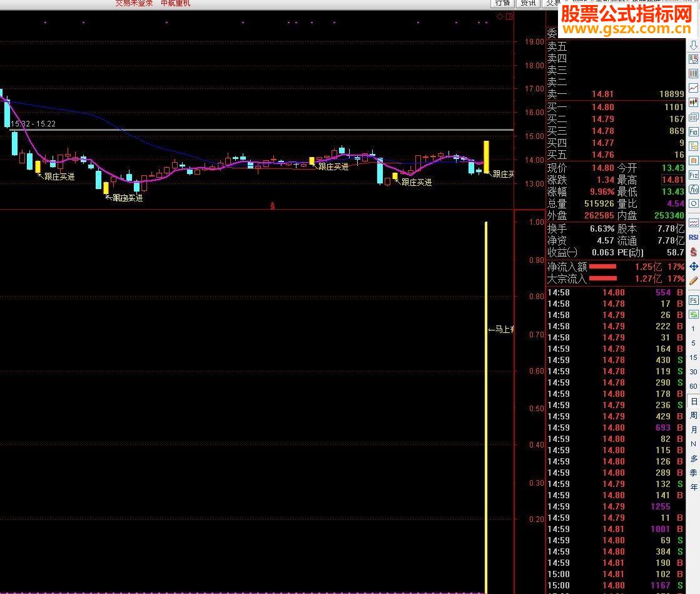The image size is (700, 594).
Task: Open the folder tree sector icon
Action: click(x=693, y=146)
